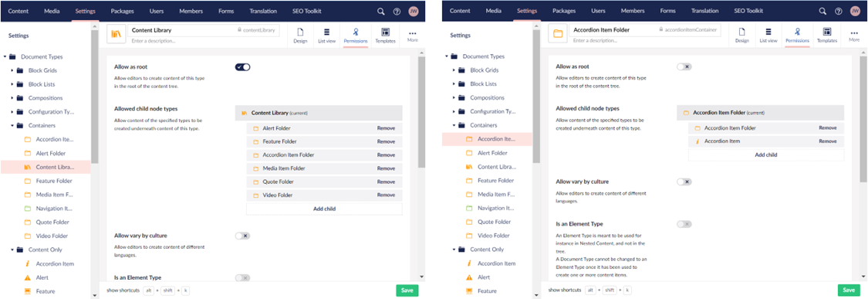Collapse Containers in left window tree
This screenshot has height=299, width=868.
[12, 125]
